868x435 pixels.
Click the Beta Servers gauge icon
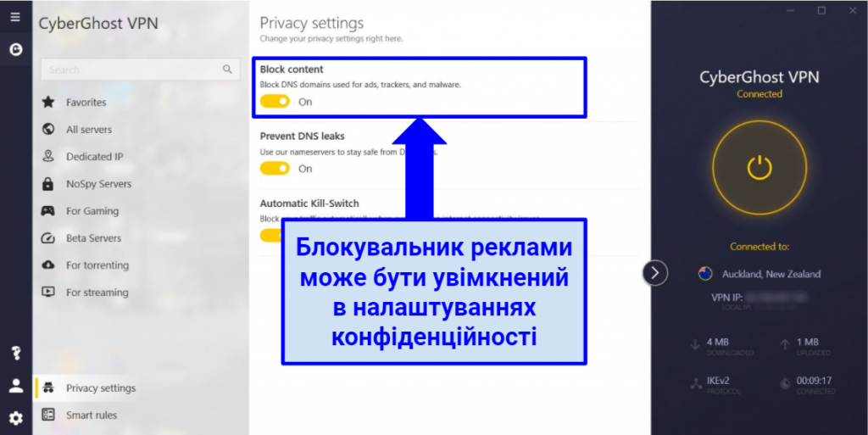click(x=48, y=238)
